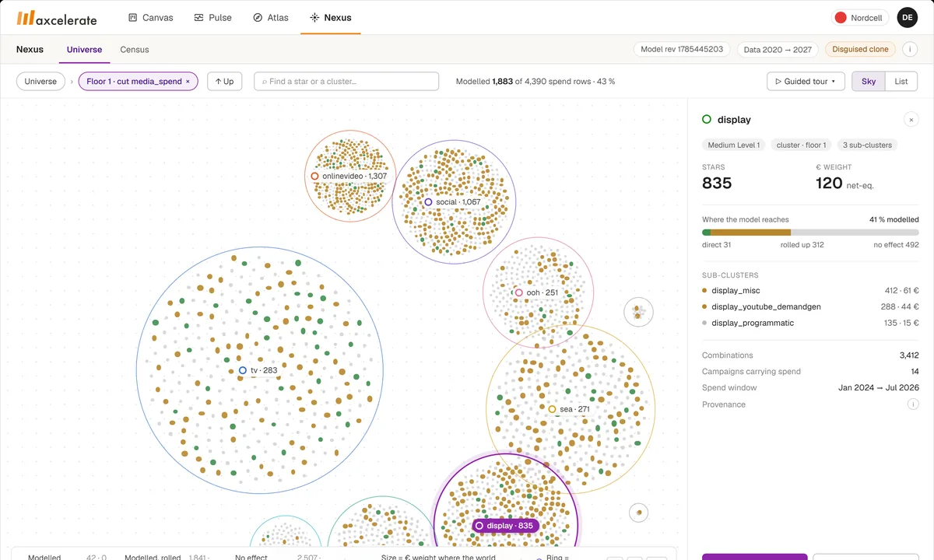Screen dimensions: 934x560
Task: Click the Stars count 835
Action: click(717, 183)
